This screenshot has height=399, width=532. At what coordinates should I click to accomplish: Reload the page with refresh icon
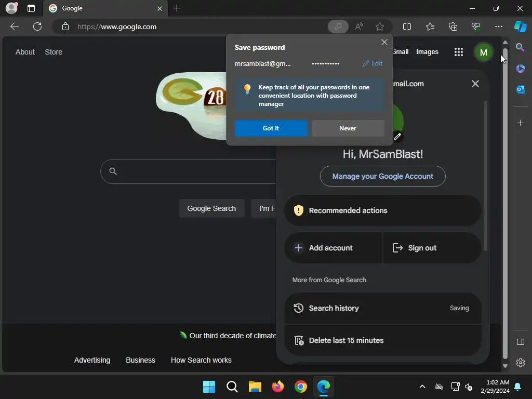(x=37, y=26)
